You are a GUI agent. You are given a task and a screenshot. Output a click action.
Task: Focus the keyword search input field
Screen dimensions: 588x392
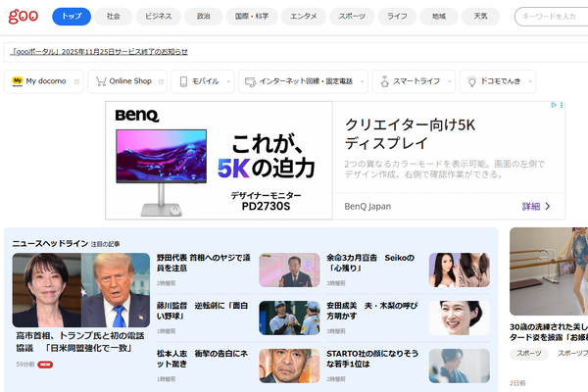pyautogui.click(x=551, y=17)
